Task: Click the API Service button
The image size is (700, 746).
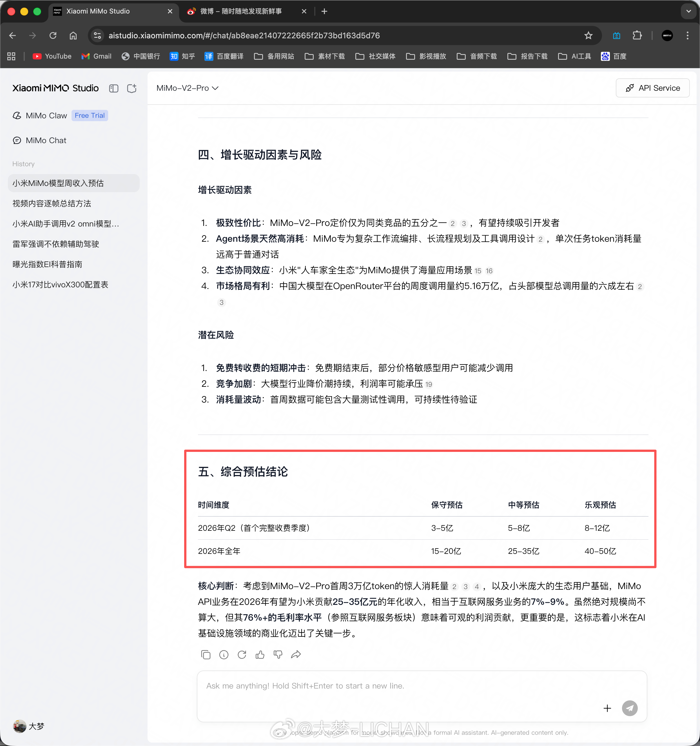Action: [652, 88]
